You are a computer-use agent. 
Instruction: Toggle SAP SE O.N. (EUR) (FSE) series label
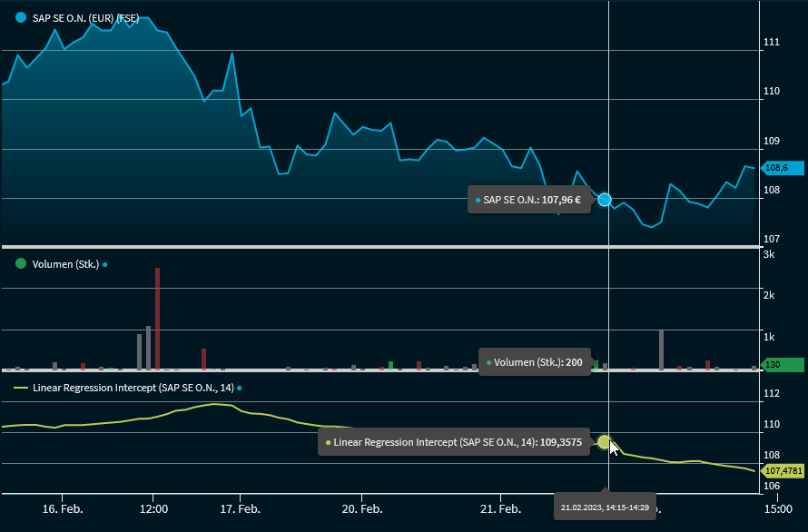tap(84, 17)
